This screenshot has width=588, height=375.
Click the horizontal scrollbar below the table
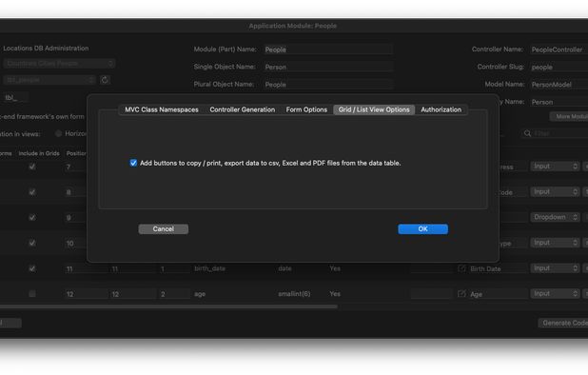point(168,306)
